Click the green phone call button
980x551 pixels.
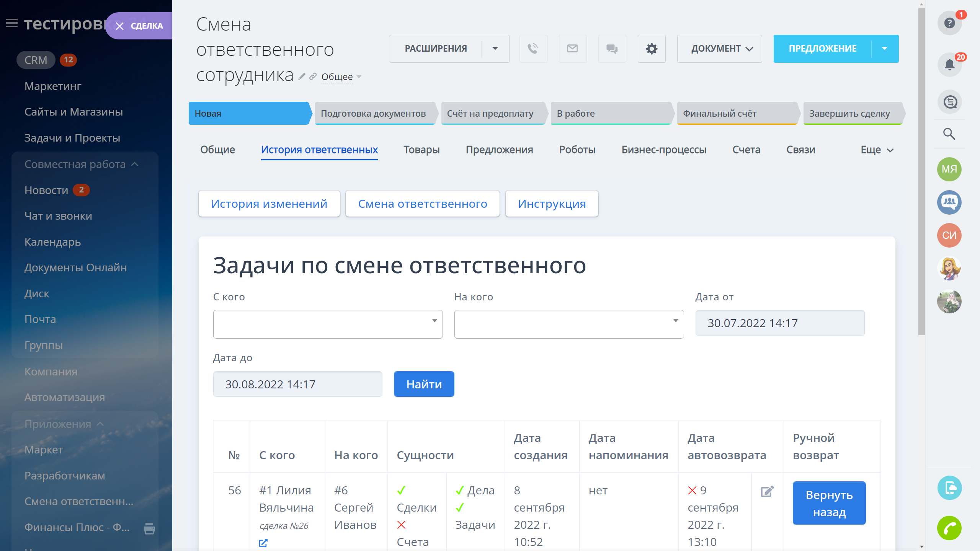[949, 528]
